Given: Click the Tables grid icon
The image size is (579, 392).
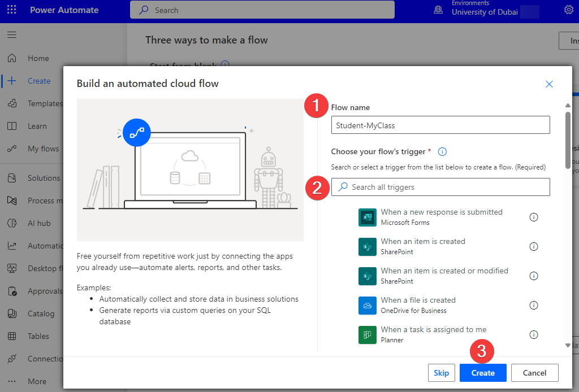Looking at the screenshot, I should [12, 336].
